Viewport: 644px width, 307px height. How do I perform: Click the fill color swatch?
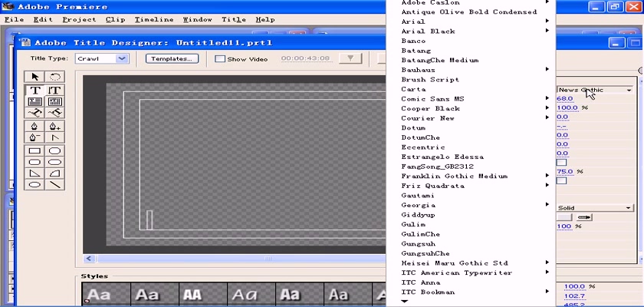point(564,217)
